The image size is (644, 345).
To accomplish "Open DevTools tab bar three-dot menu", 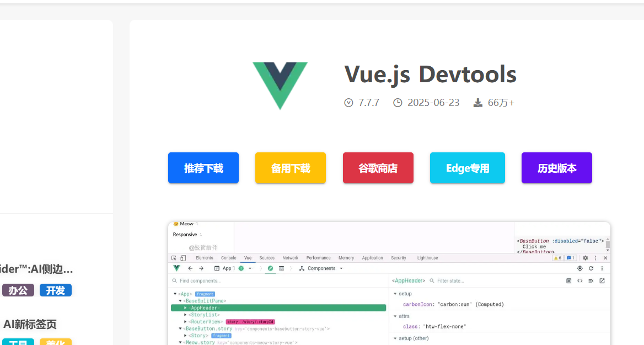I will pyautogui.click(x=595, y=258).
